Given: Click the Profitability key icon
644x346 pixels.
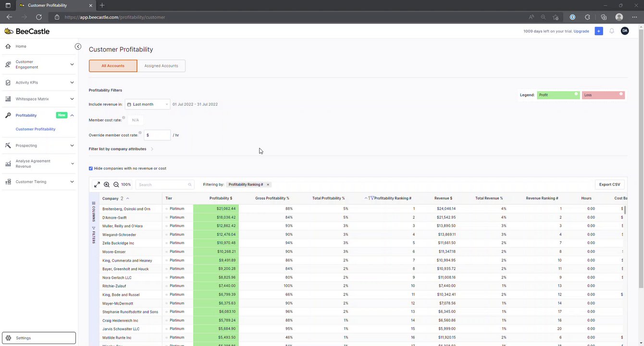Looking at the screenshot, I should (x=8, y=115).
